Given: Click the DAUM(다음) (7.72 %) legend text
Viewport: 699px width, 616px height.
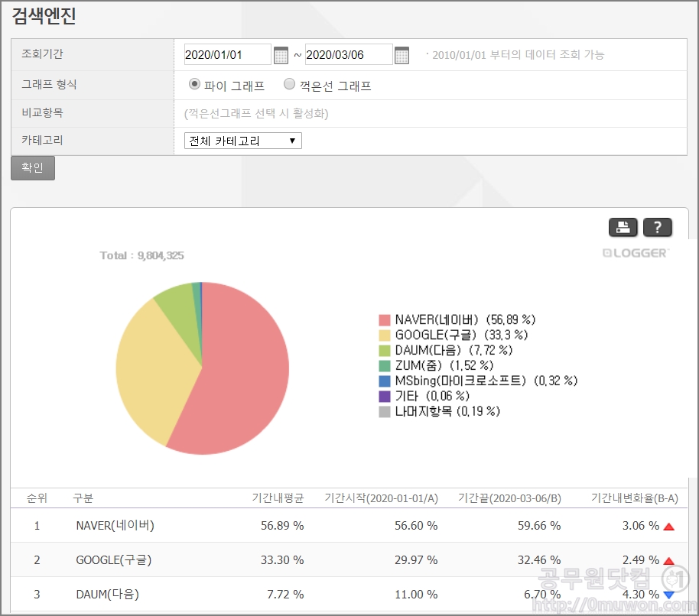Looking at the screenshot, I should [x=454, y=351].
